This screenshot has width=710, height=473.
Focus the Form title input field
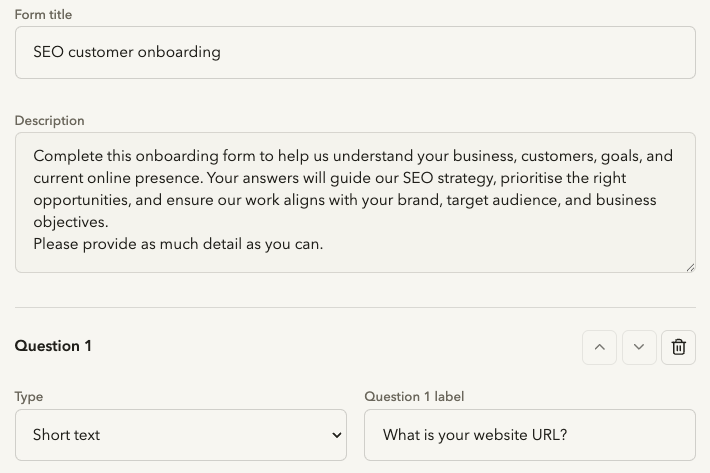pos(355,53)
